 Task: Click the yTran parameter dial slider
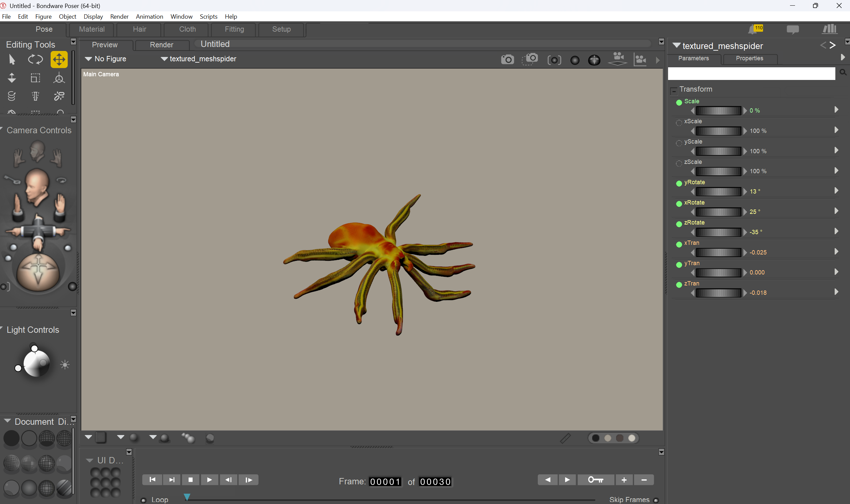718,273
